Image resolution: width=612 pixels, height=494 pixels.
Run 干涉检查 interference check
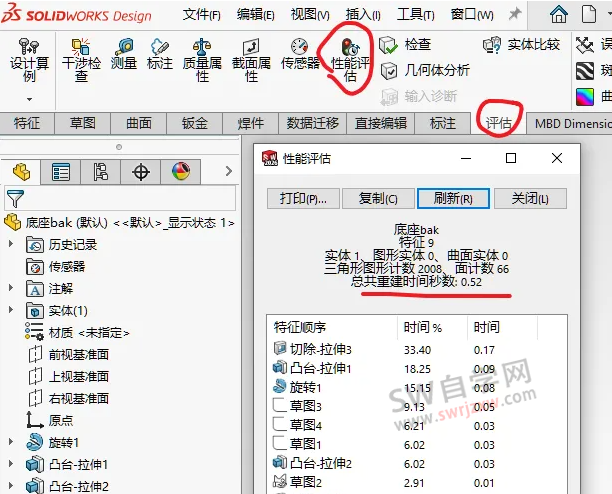(x=81, y=60)
